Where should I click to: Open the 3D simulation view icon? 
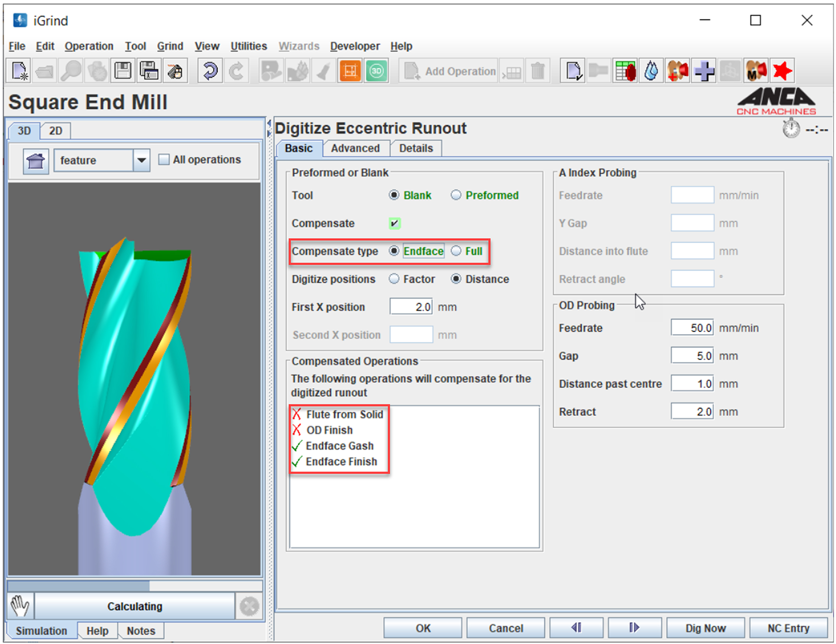pos(375,70)
